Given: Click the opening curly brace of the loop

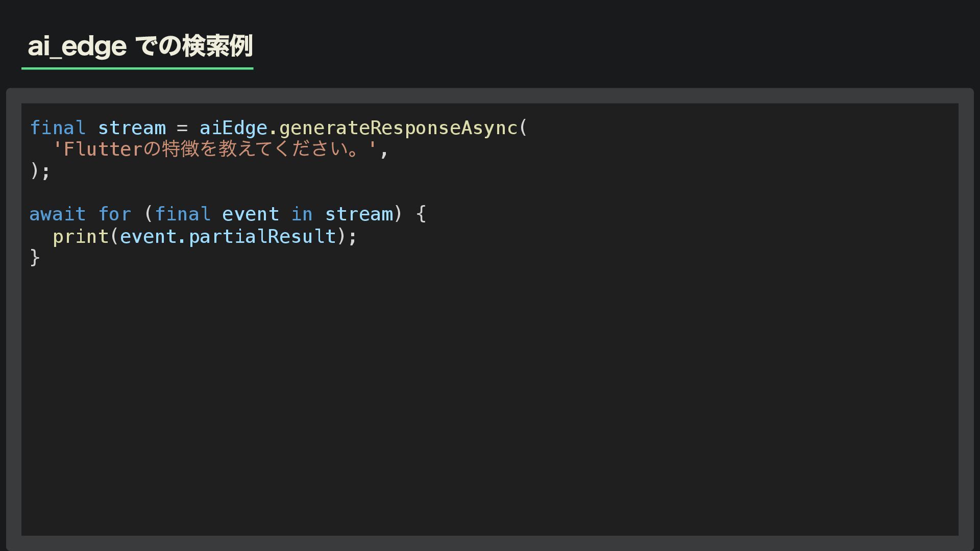Looking at the screenshot, I should (x=421, y=214).
